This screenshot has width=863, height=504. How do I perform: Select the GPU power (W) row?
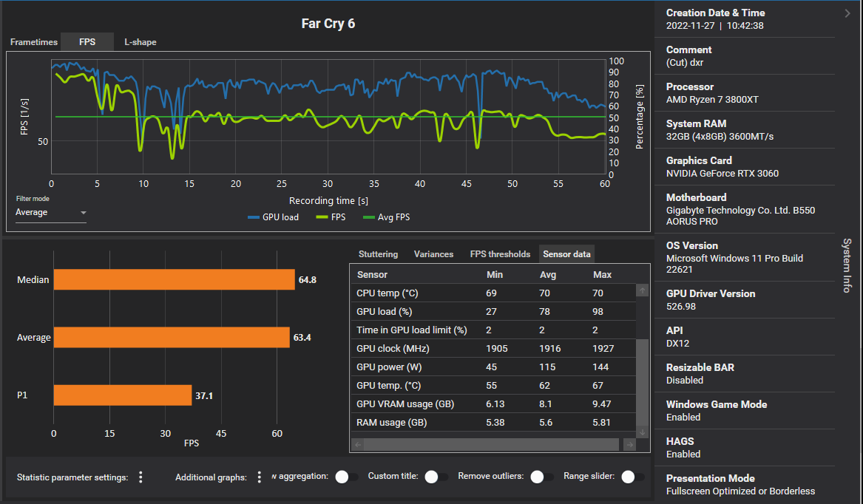pyautogui.click(x=493, y=367)
